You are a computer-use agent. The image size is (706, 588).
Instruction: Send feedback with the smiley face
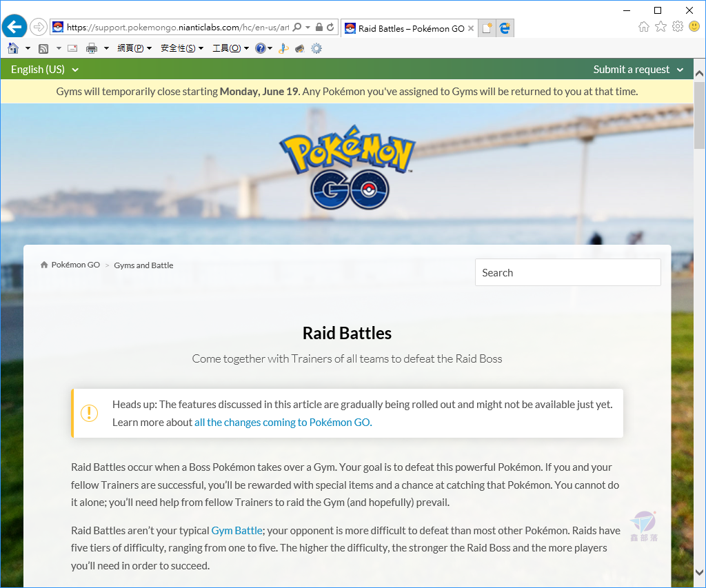pos(694,27)
